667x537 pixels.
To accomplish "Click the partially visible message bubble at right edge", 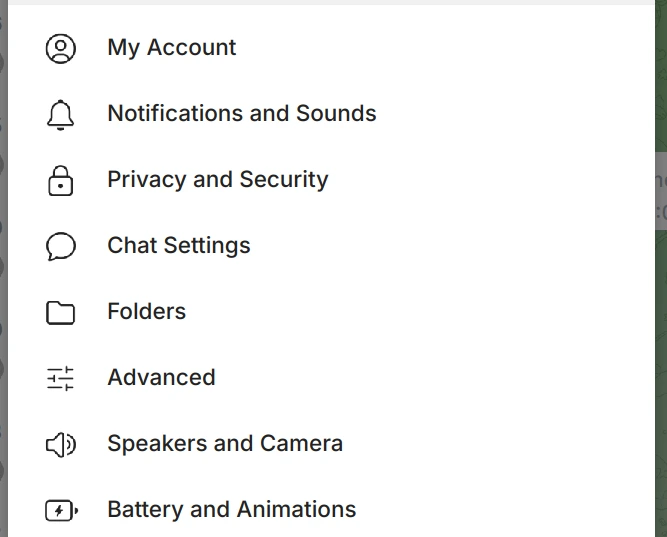I will pyautogui.click(x=661, y=191).
